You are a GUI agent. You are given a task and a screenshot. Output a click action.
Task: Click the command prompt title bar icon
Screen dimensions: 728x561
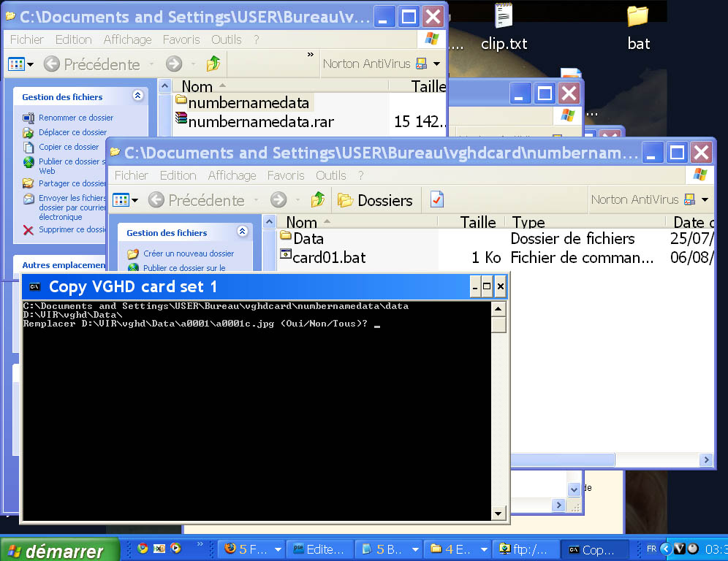(35, 287)
